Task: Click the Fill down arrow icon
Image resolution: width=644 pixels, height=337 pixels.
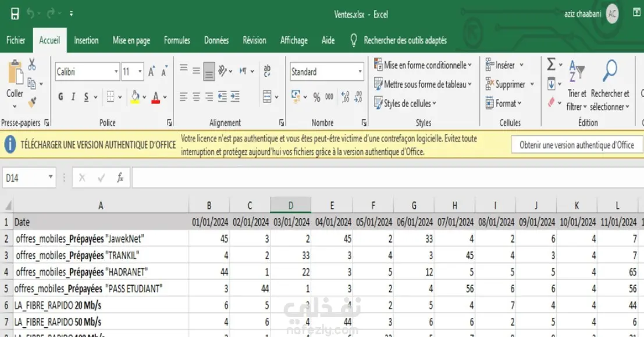Action: point(551,84)
